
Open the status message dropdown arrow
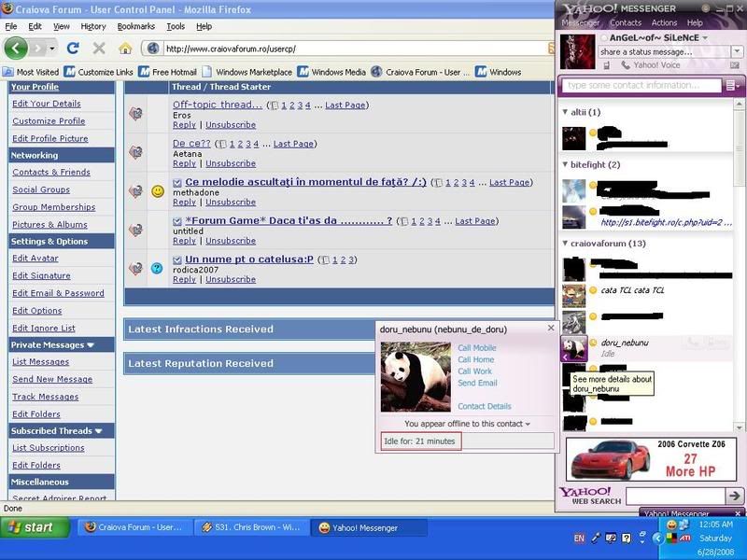[x=737, y=51]
